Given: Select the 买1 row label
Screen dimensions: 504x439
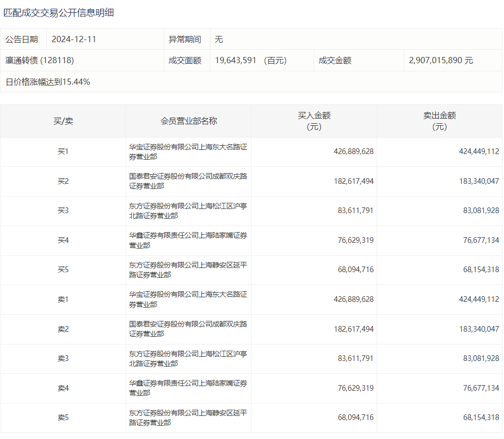Looking at the screenshot, I should click(63, 152).
